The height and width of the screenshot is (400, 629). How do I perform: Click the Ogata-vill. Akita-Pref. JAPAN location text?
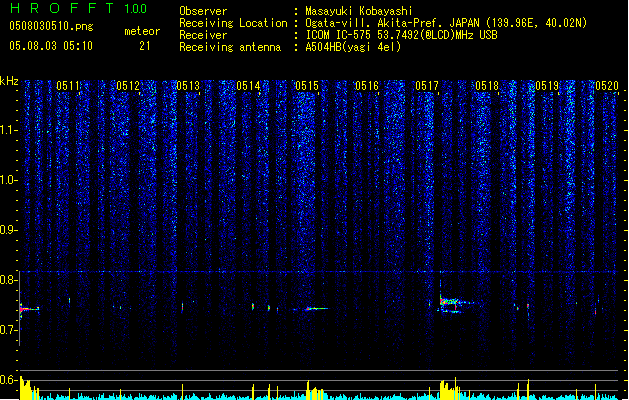point(446,23)
